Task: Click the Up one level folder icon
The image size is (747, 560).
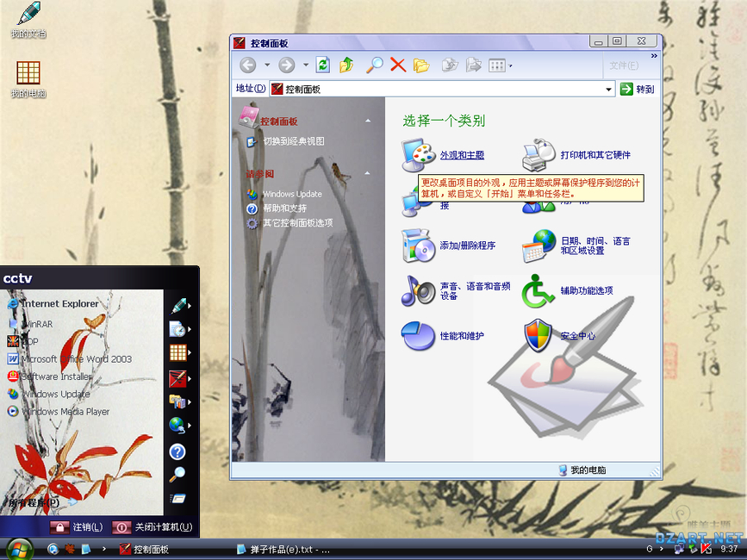Action: tap(347, 65)
